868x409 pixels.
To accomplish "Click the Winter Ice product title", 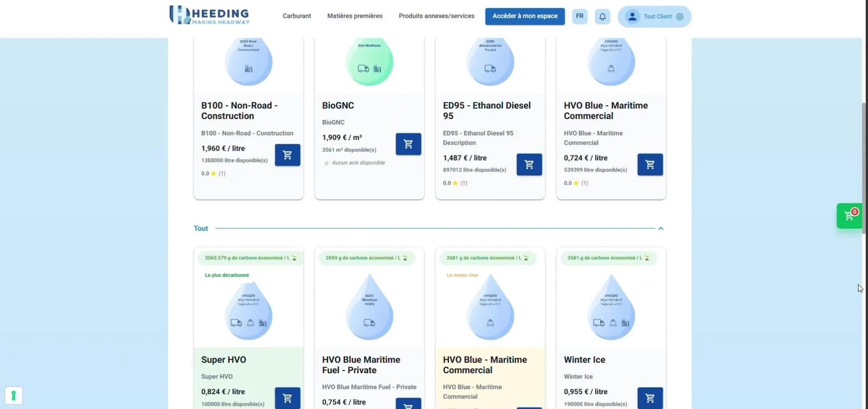I will click(584, 360).
